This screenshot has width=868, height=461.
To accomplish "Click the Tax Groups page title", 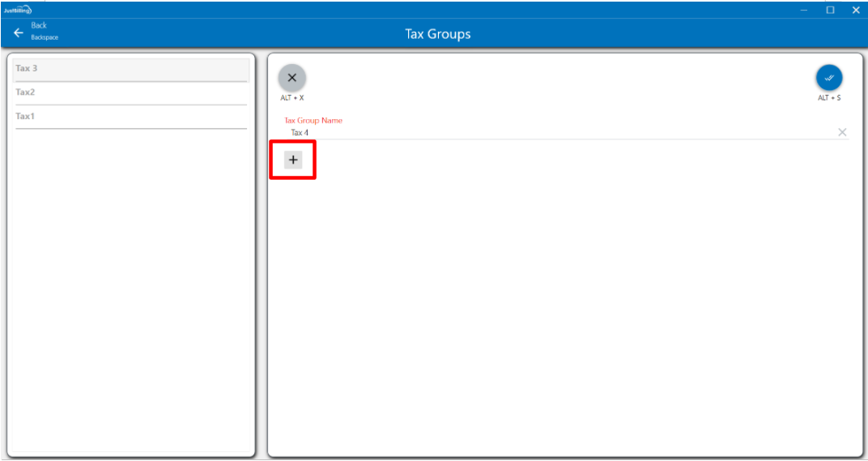I will 437,34.
